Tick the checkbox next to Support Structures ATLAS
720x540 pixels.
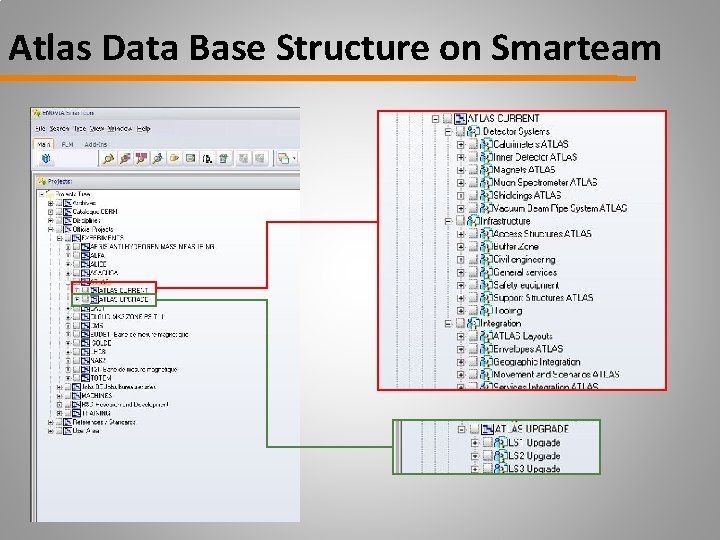tap(473, 298)
